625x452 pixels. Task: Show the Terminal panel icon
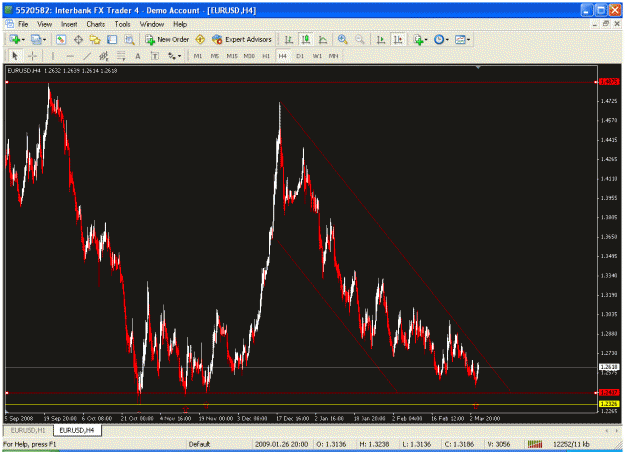[112, 39]
